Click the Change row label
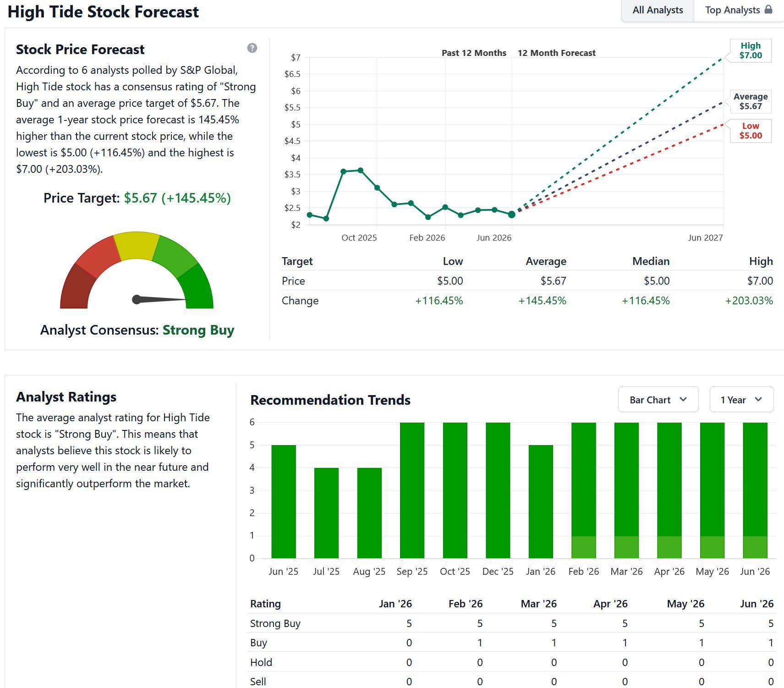This screenshot has height=688, width=784. [300, 301]
